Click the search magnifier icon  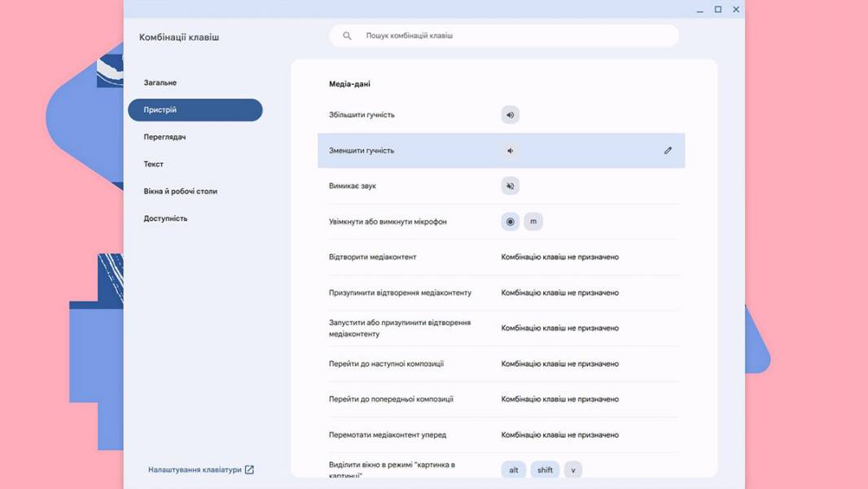(x=347, y=35)
